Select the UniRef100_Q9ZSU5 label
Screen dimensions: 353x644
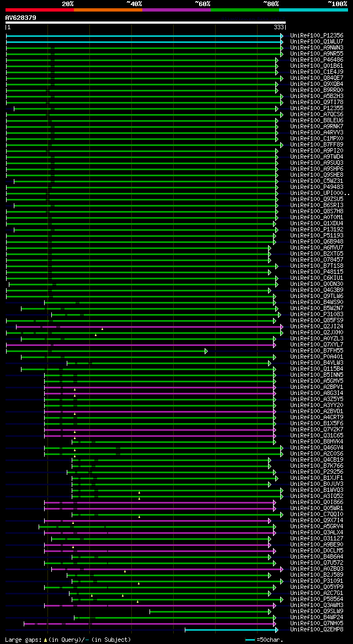(x=317, y=199)
